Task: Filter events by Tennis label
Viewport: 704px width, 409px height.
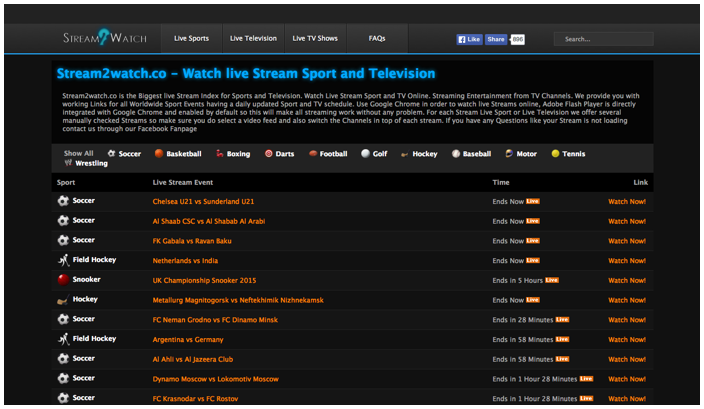Action: tap(574, 154)
